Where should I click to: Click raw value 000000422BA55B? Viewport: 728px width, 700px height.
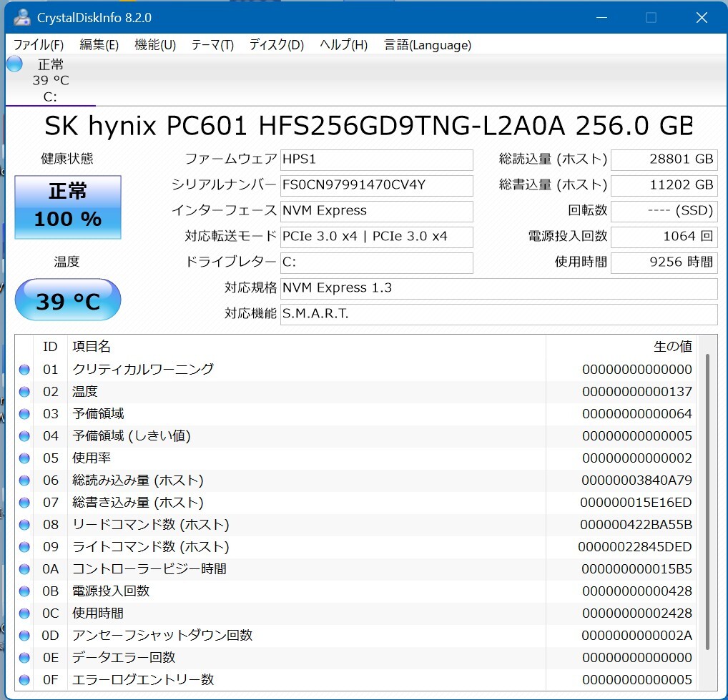[636, 525]
